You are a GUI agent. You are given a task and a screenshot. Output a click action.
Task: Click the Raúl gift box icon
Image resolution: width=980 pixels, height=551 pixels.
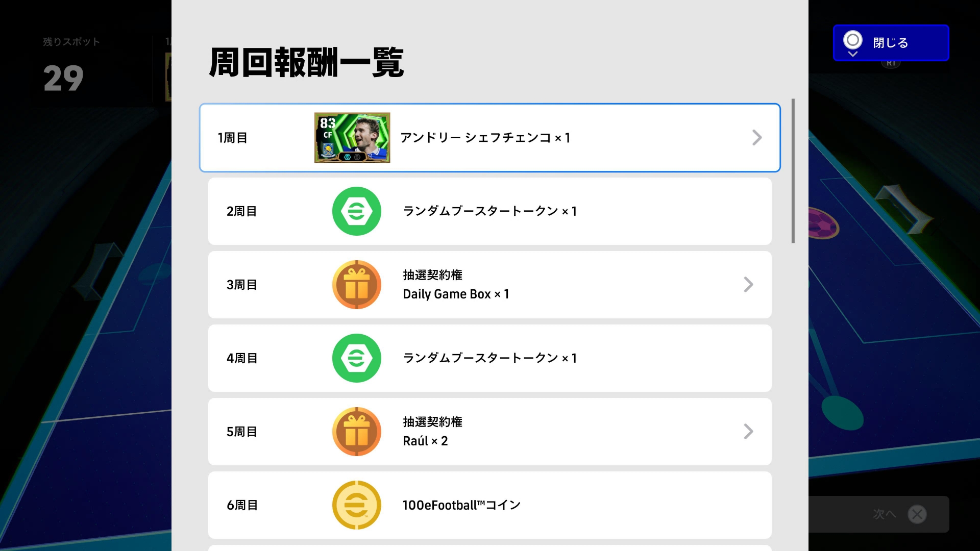point(356,432)
